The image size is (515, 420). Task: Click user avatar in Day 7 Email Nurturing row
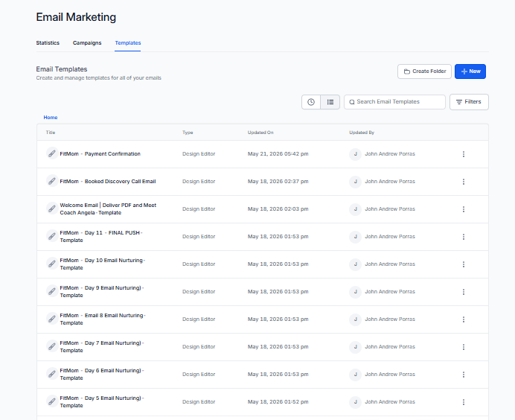pos(356,347)
